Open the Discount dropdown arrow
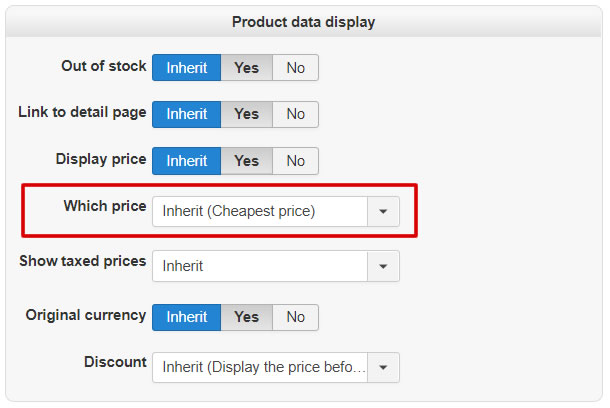 click(383, 367)
